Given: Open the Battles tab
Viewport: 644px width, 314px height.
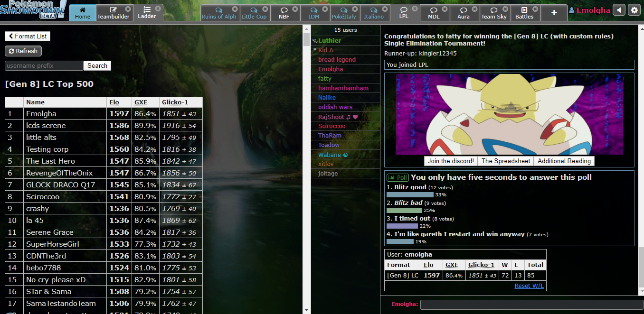Looking at the screenshot, I should [x=524, y=13].
